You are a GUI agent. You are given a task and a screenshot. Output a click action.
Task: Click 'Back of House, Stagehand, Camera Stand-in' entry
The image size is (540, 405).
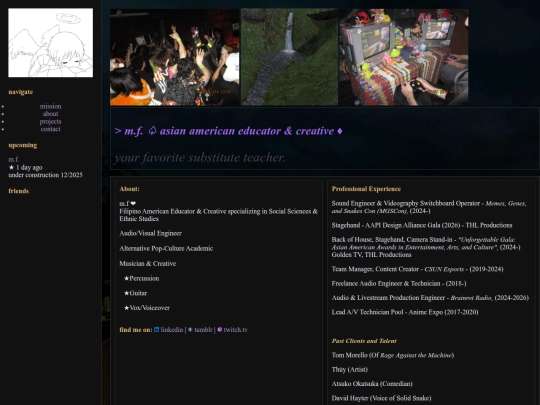click(426, 247)
